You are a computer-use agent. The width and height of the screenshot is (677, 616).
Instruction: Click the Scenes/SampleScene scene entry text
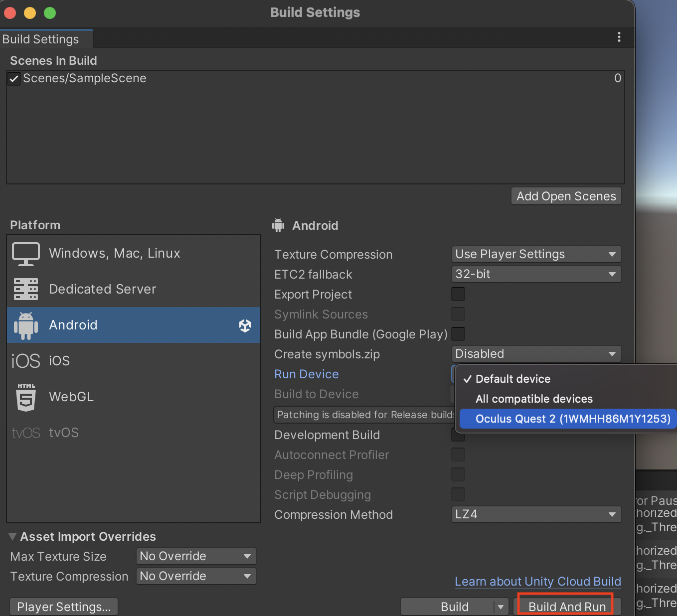point(85,78)
